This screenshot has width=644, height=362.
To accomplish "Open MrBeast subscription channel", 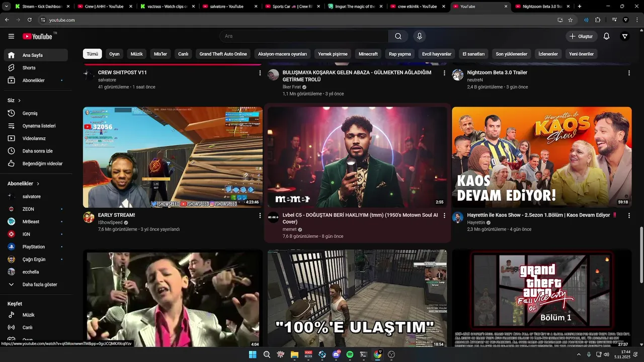I will click(x=35, y=222).
